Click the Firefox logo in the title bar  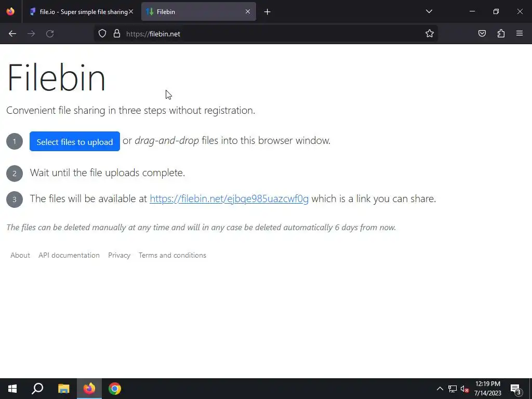click(x=10, y=11)
